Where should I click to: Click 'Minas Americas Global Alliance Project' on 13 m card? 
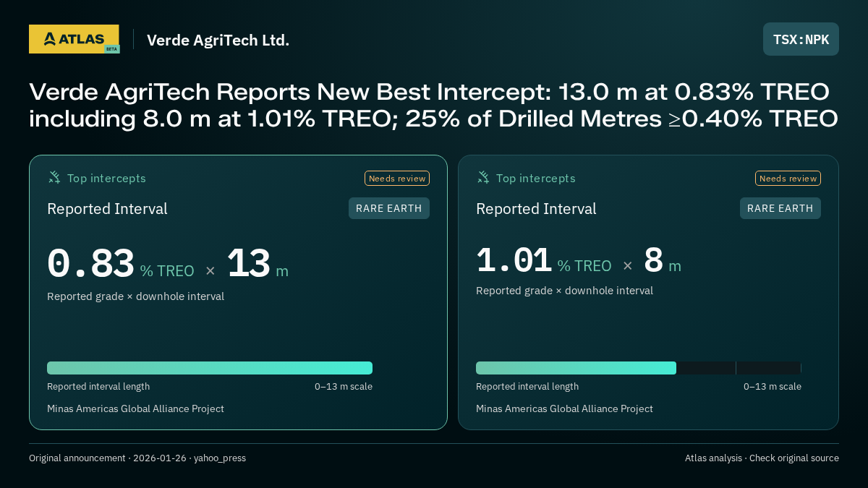click(135, 409)
